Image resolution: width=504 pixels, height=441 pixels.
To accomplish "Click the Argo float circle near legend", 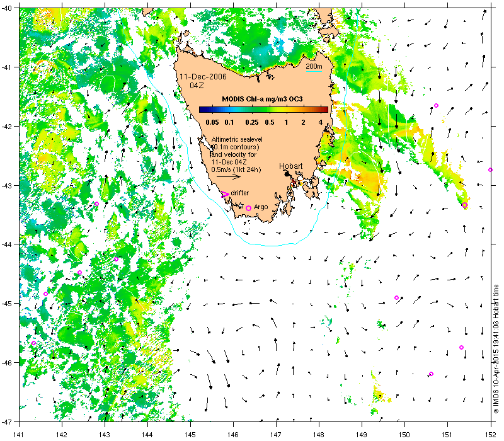I will click(x=248, y=209).
